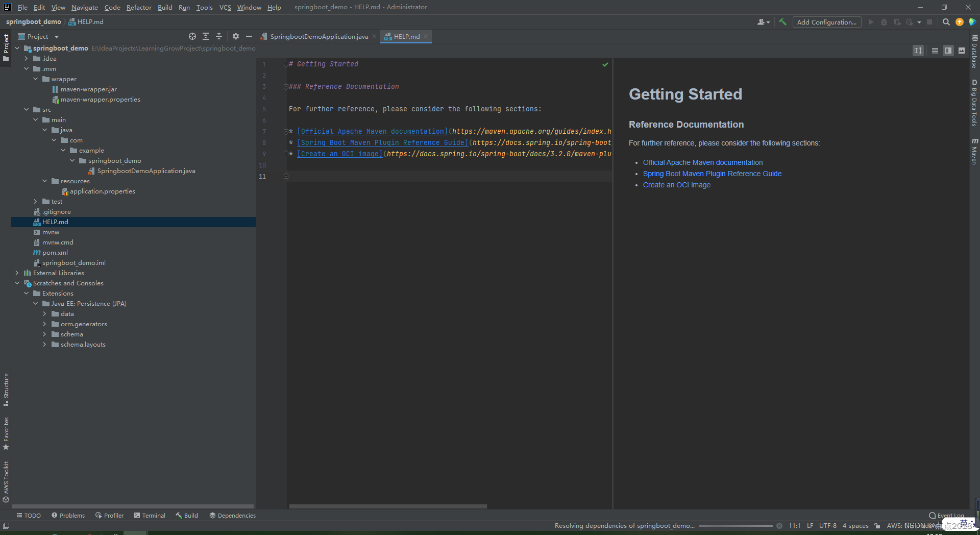
Task: Open Search Everywhere magnifier icon
Action: pos(946,22)
